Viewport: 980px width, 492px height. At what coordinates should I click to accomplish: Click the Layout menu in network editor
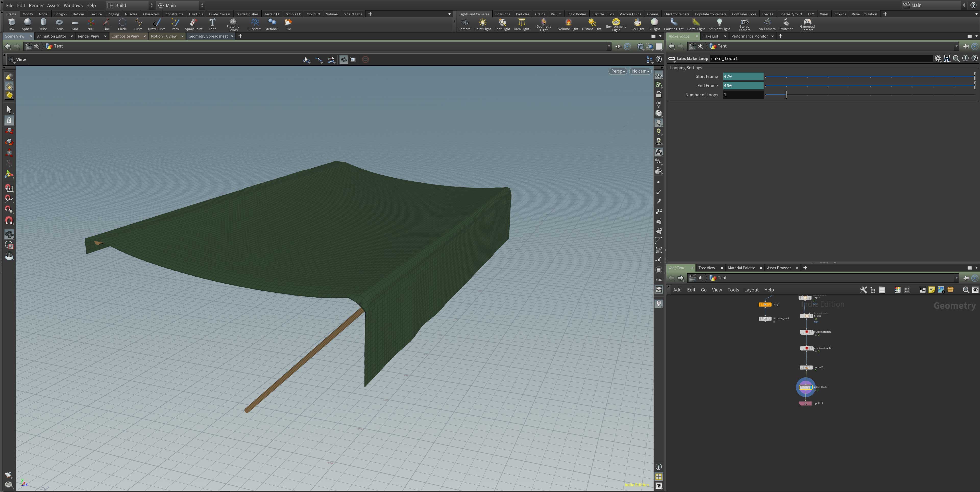[751, 290]
